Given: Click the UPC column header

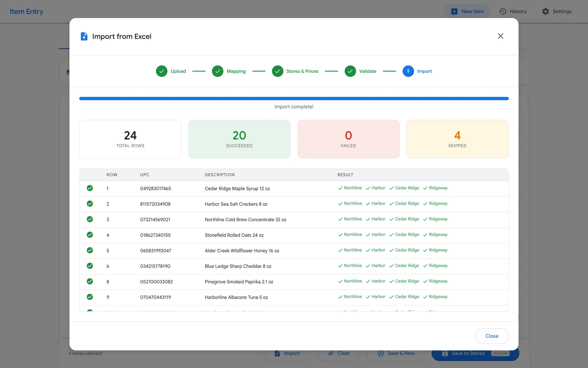Looking at the screenshot, I should coord(145,175).
